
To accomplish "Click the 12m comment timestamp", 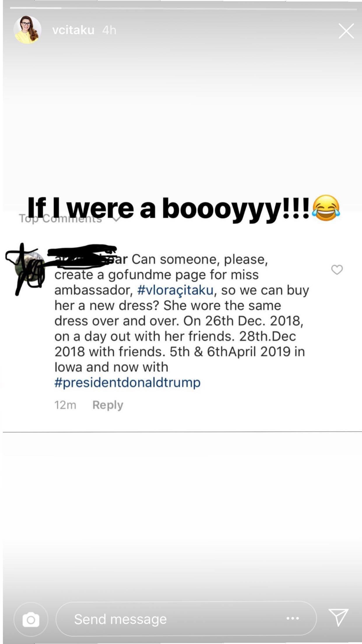I will click(x=65, y=405).
